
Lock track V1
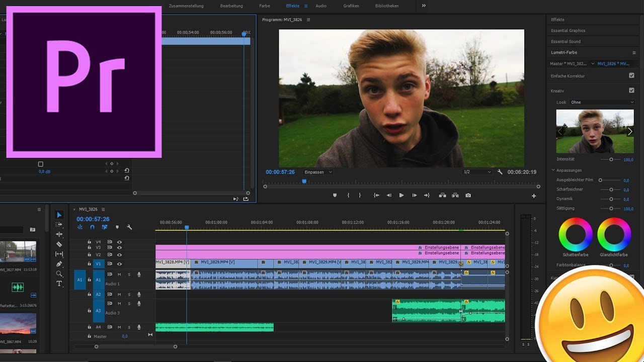point(89,264)
